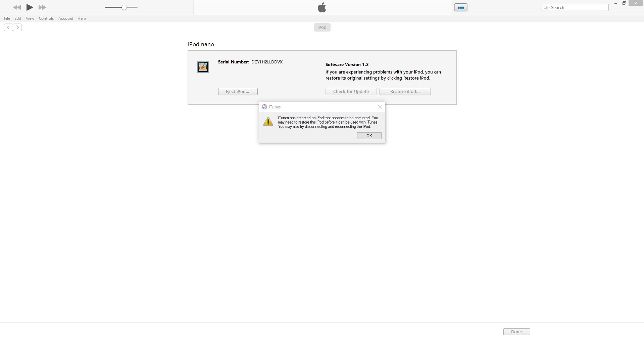Screen dimensions: 644x340
Task: Click the Apple logo in the status area
Action: tap(322, 7)
